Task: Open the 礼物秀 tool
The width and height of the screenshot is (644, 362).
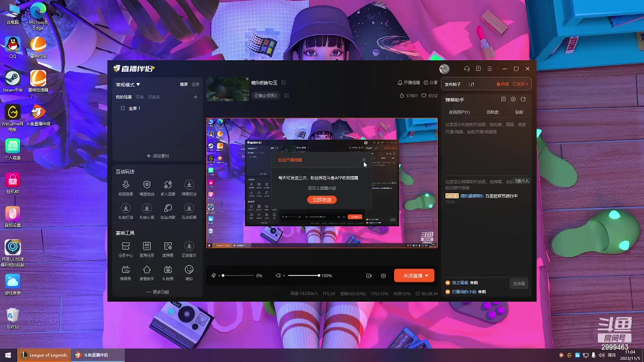Action: [x=168, y=273]
